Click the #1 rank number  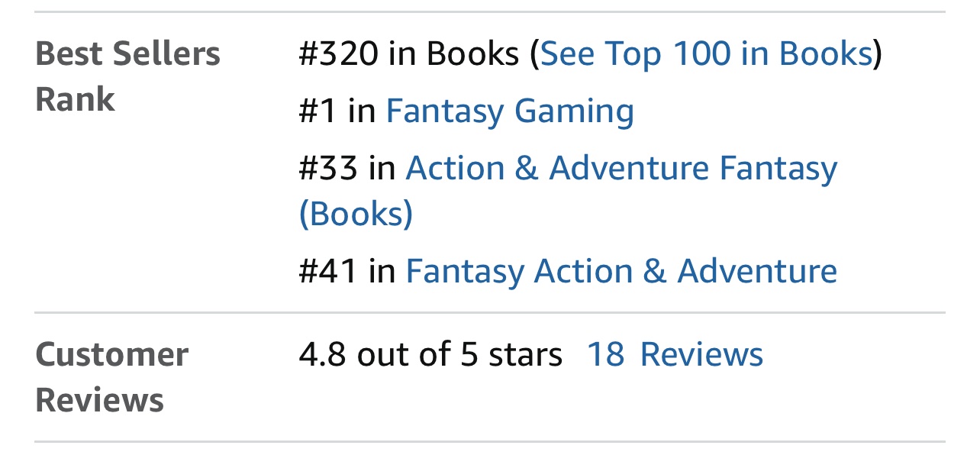(318, 111)
